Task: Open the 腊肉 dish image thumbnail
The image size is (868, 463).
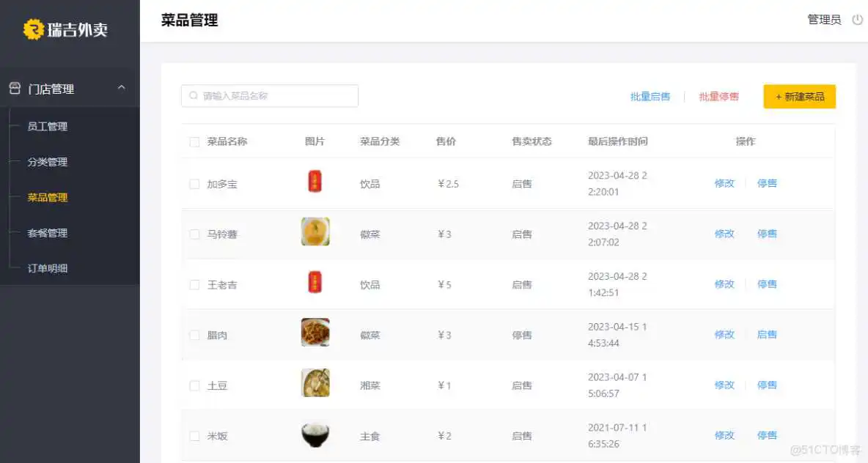Action: (x=315, y=332)
